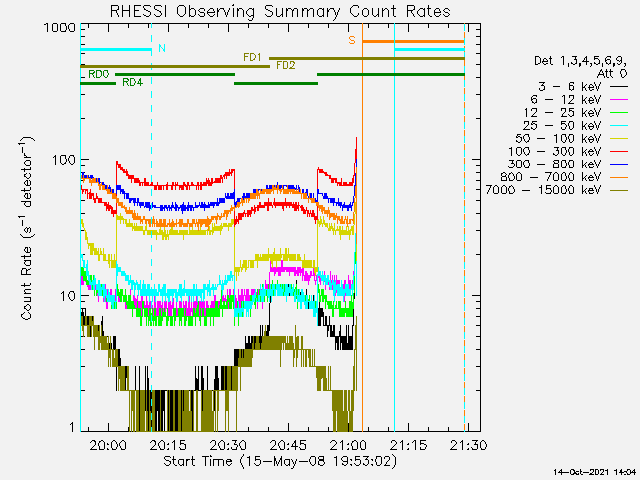Click the blue legend line for 300-800 keV
640x480 pixels.
(619, 164)
